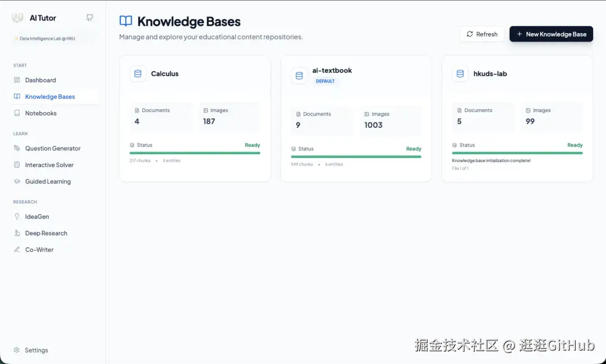
Task: Switch to Dashboard via sidebar menu
Action: (40, 80)
